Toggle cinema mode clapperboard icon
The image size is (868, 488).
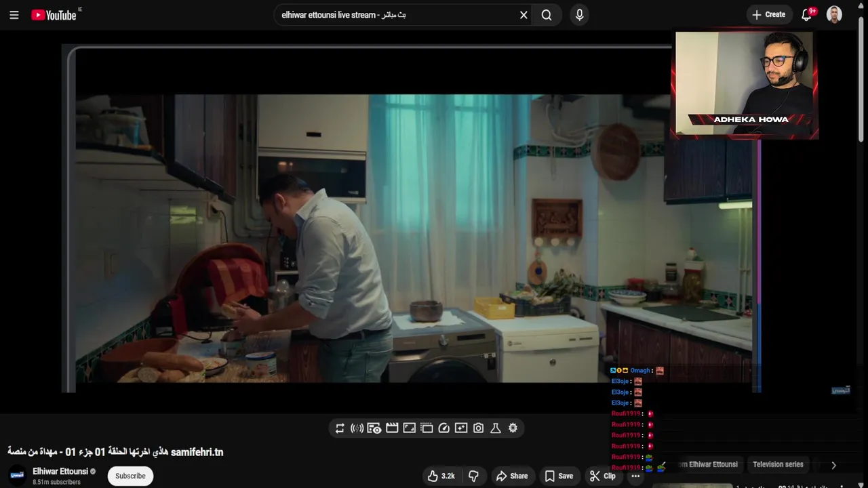pos(391,428)
